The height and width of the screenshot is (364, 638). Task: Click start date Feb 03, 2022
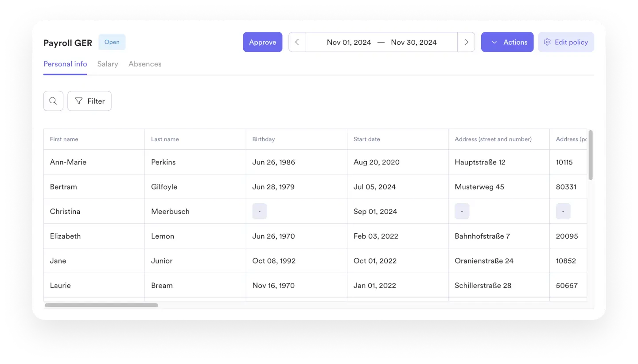click(398, 236)
